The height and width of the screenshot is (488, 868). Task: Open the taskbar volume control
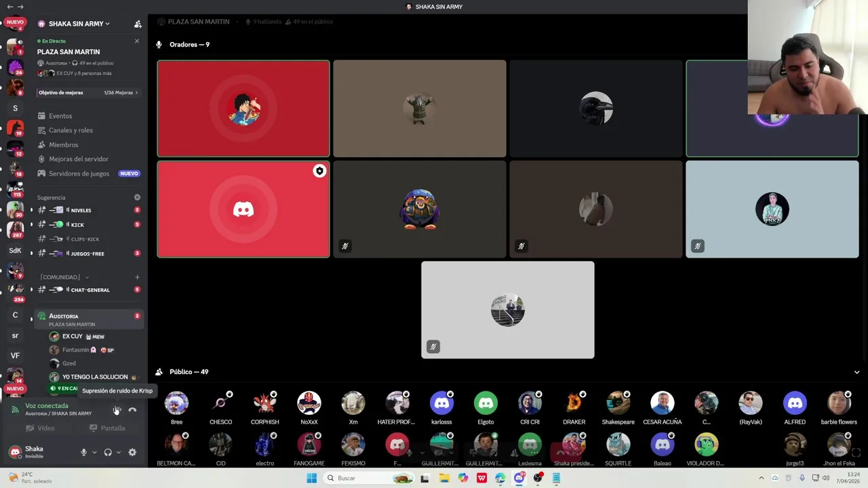pos(825,478)
